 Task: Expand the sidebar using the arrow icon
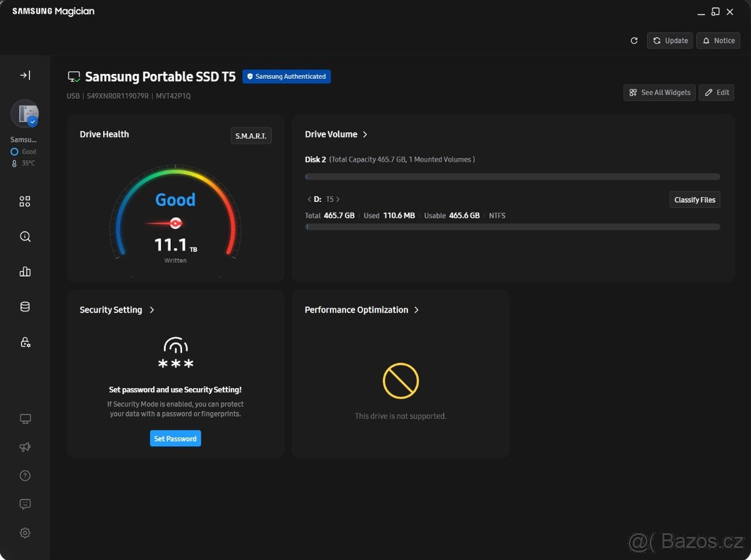pos(25,74)
